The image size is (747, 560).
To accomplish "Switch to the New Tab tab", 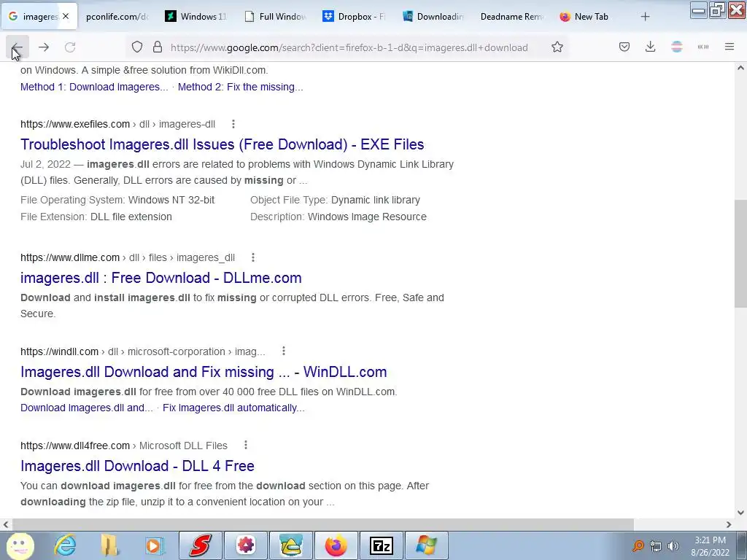I will pos(591,17).
